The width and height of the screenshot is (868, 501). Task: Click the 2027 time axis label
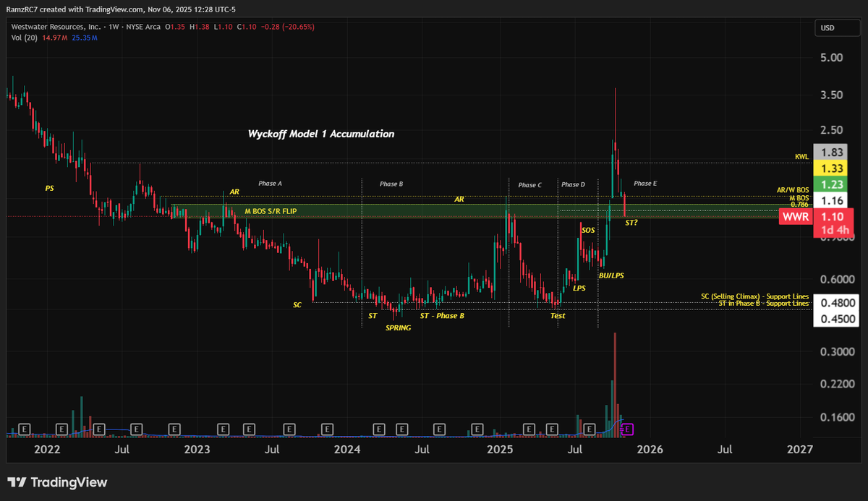coord(800,450)
